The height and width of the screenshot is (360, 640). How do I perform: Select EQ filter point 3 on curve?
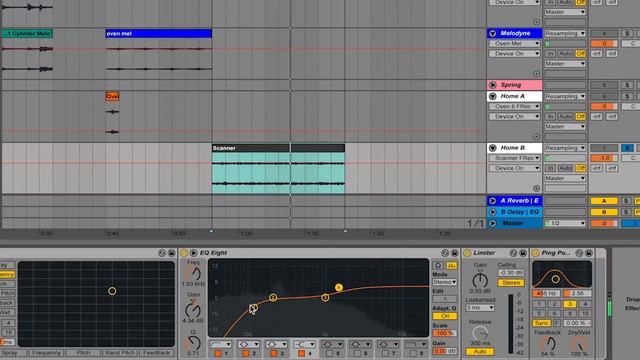point(325,298)
